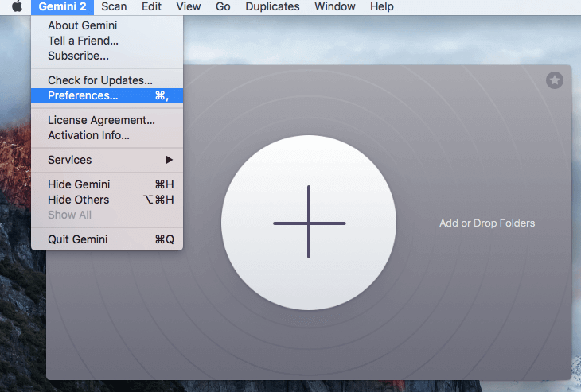Screen dimensions: 581x392
Task: Open the Edit menu
Action: pos(151,6)
